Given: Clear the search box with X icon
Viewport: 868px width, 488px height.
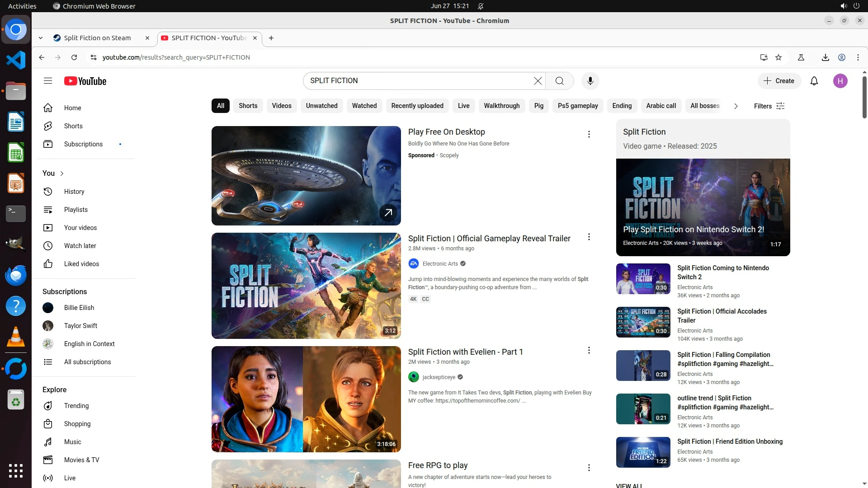Looking at the screenshot, I should [x=538, y=81].
